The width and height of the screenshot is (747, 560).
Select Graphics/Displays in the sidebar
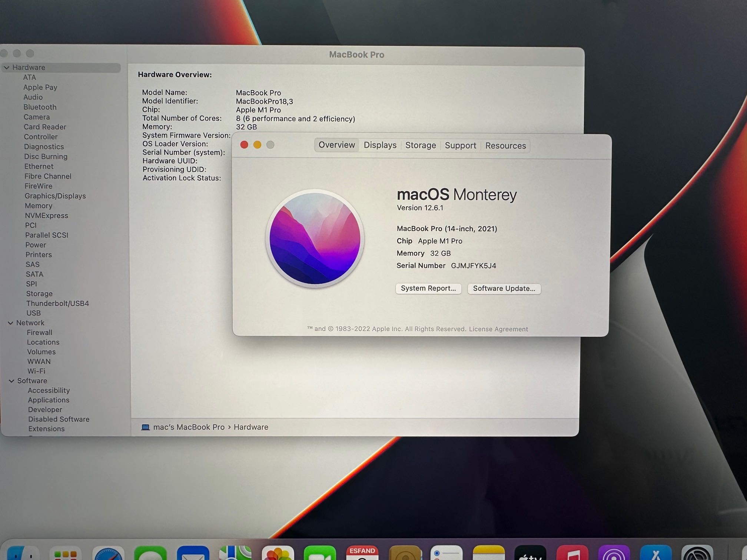55,196
